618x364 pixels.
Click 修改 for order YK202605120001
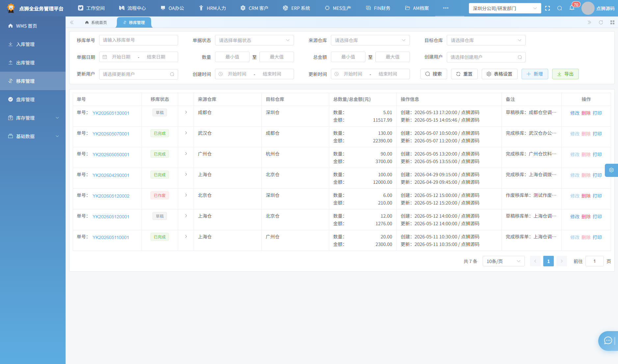coord(575,217)
